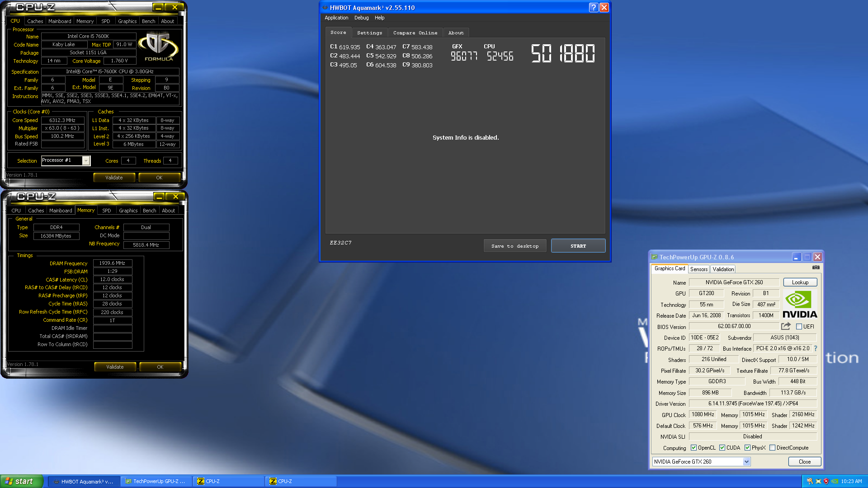Click Validate in the top CPU-Z window
868x488 pixels.
[114, 178]
